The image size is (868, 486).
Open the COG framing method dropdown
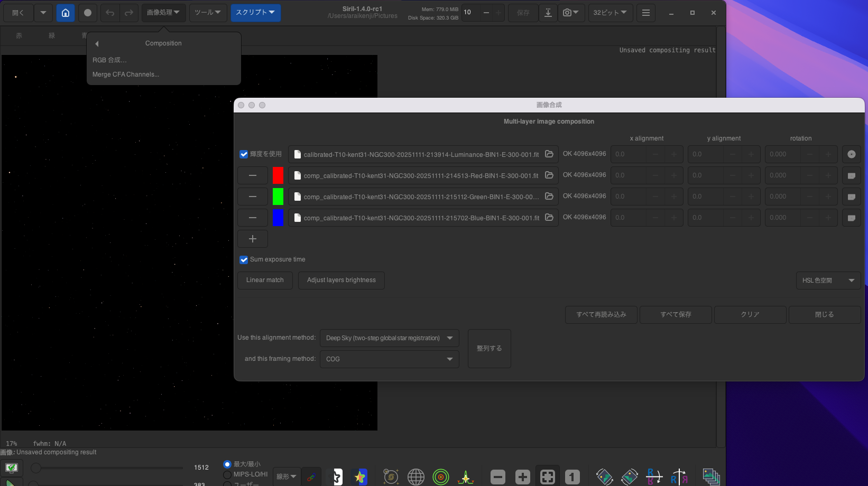(x=389, y=359)
